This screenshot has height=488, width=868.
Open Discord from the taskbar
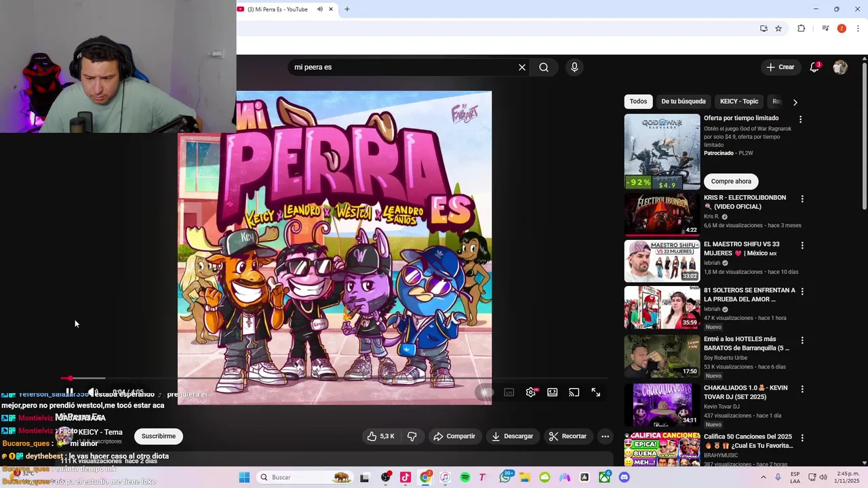coord(624,478)
